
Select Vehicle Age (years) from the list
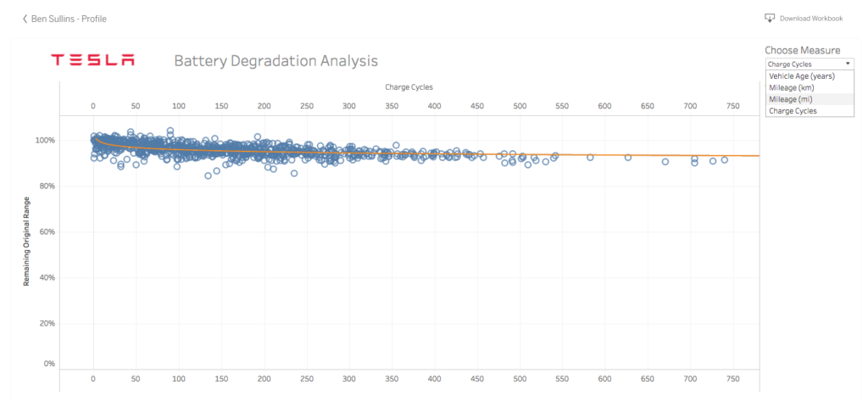point(802,76)
